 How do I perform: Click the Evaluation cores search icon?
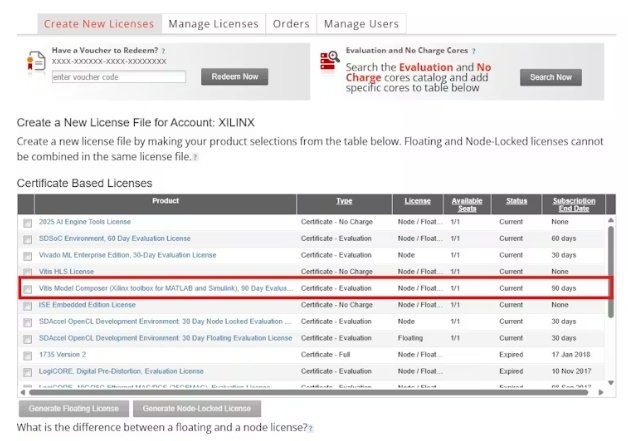329,63
